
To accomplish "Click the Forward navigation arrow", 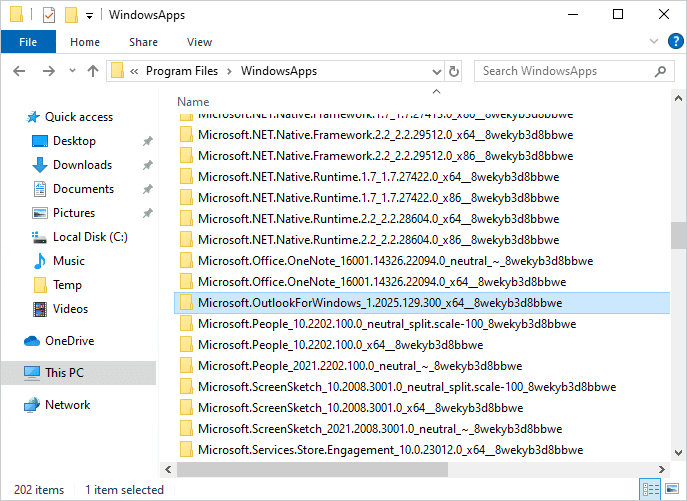I will click(x=49, y=71).
